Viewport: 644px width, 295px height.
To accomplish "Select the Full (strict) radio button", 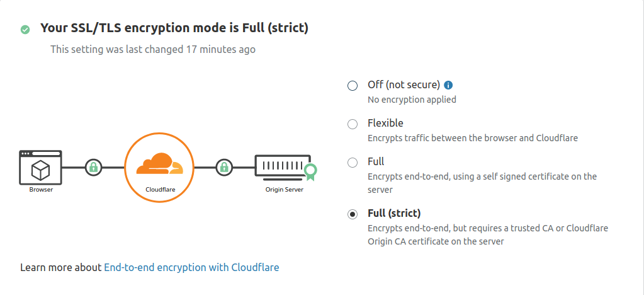I will 353,214.
